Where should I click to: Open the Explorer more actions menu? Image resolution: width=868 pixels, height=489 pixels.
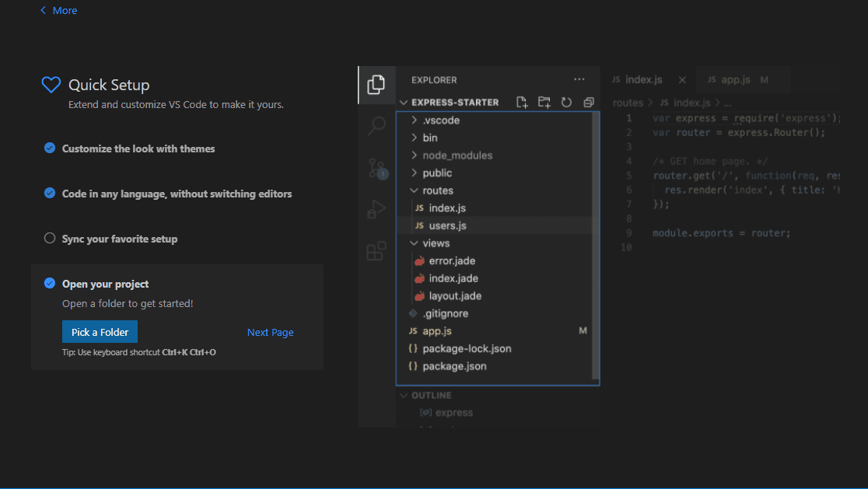point(579,79)
